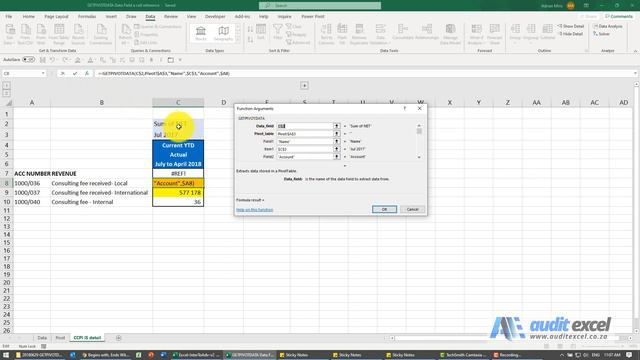Open Queries & Connections pane
Image resolution: width=640 pixels, height=360 pixels.
pyautogui.click(x=158, y=27)
